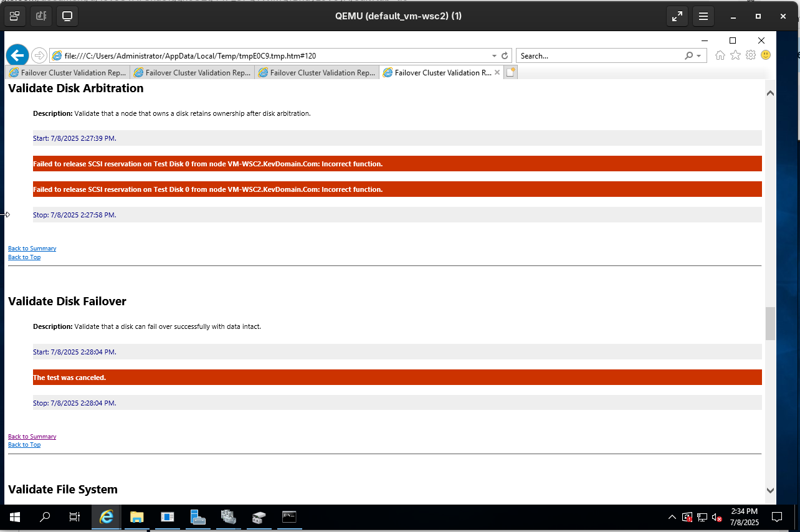This screenshot has width=800, height=532.
Task: Open the blue window app icon beside File Explorer
Action: tap(167, 517)
